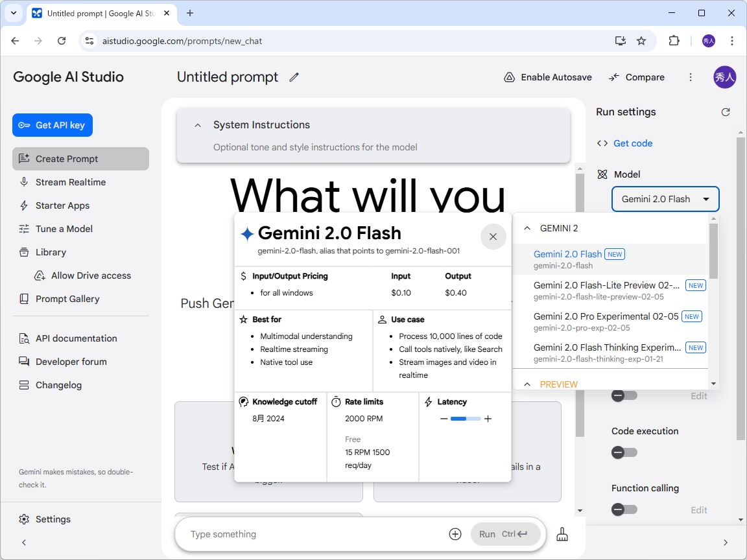This screenshot has width=747, height=560.
Task: Click the Get API key button
Action: click(x=52, y=125)
